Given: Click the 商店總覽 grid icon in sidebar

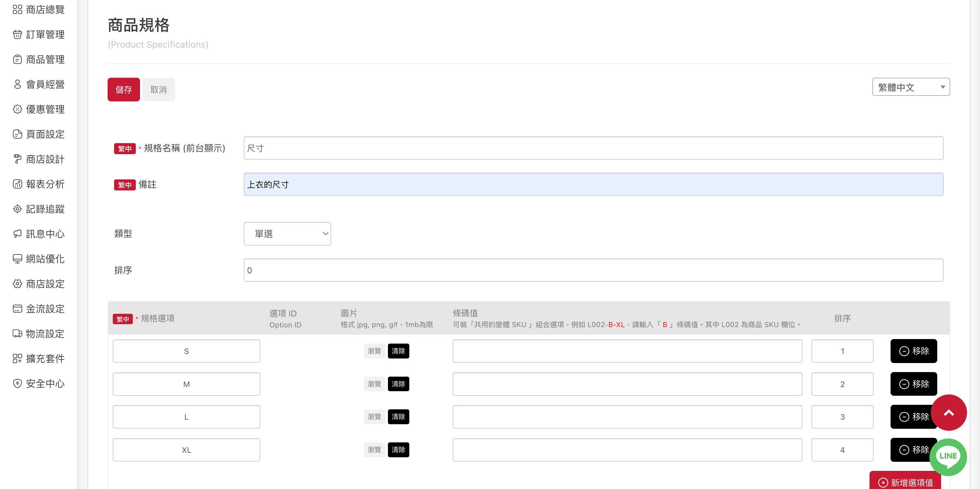Looking at the screenshot, I should 17,9.
